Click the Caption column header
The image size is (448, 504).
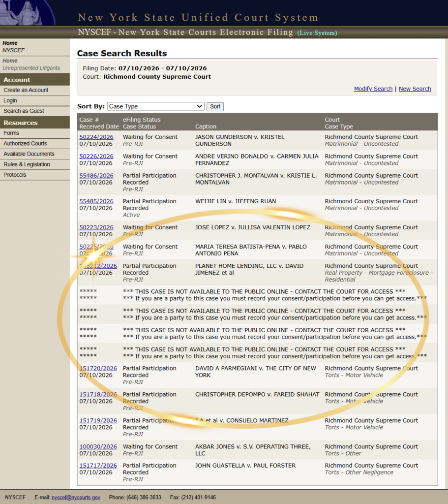[x=206, y=126]
